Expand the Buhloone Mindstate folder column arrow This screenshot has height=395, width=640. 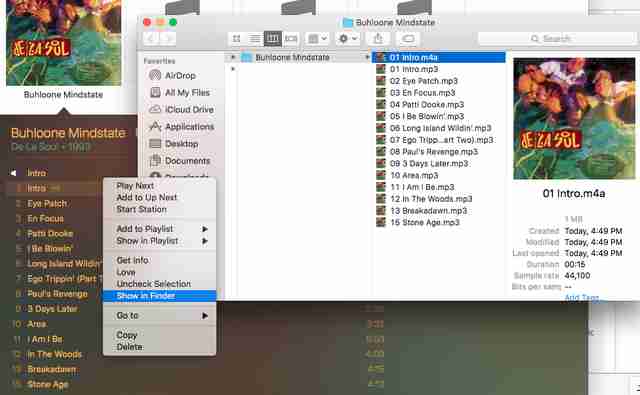(367, 58)
